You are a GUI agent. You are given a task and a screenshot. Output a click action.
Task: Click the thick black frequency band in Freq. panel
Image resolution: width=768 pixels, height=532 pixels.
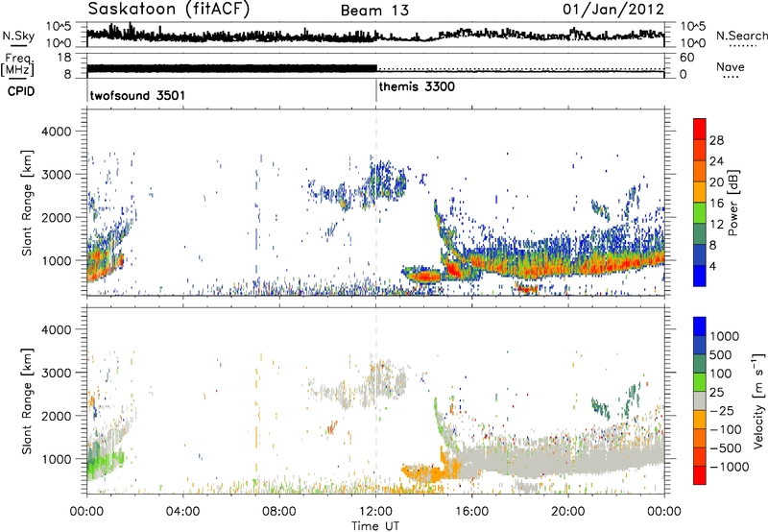pyautogui.click(x=231, y=69)
